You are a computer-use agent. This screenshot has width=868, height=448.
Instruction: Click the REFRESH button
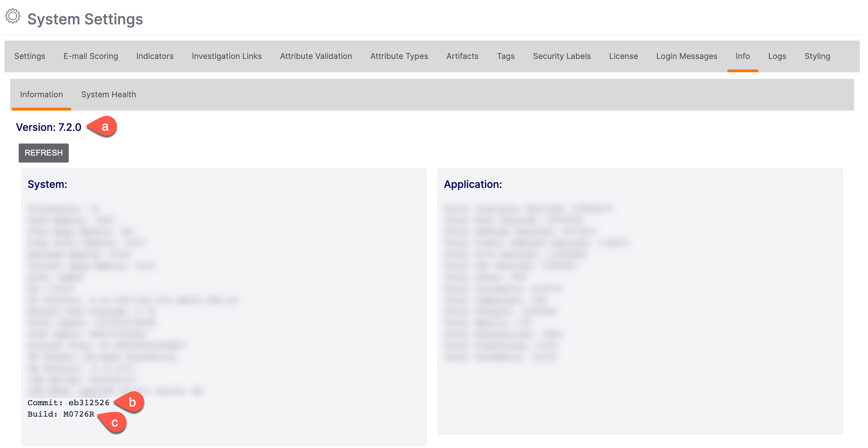coord(43,153)
